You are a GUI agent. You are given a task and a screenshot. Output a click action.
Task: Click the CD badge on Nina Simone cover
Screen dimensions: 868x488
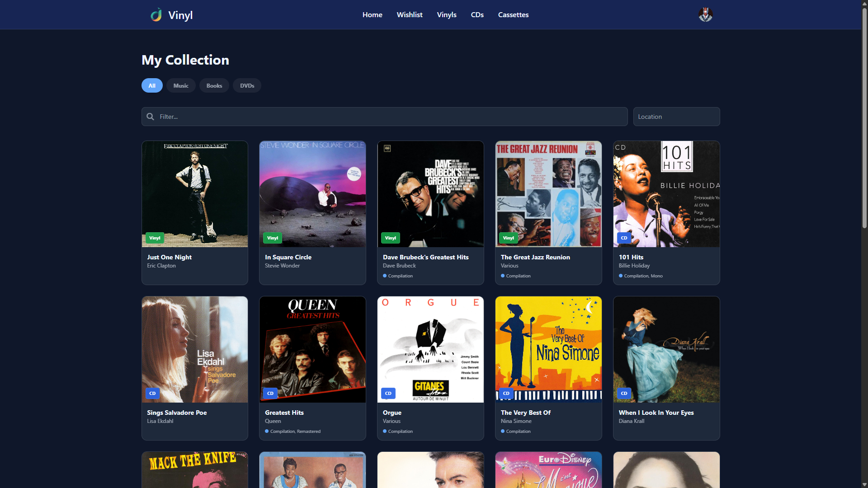click(506, 394)
